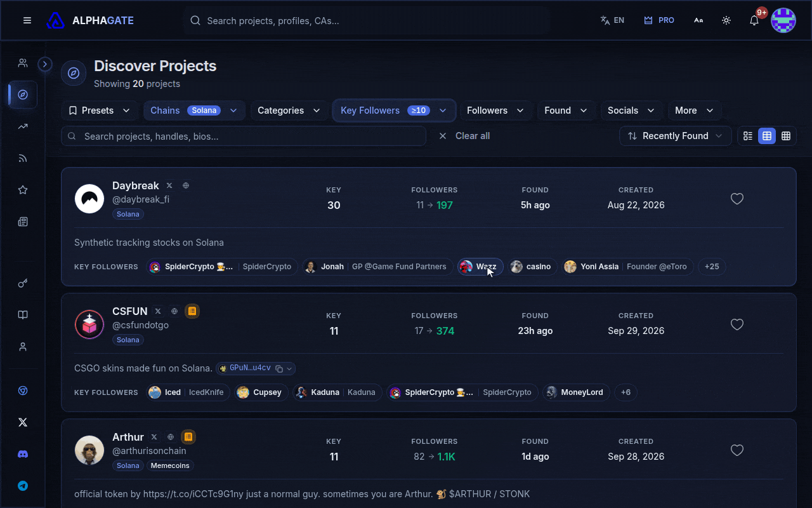Open the hamburger menu
Viewport: 812px width, 508px height.
coord(27,20)
